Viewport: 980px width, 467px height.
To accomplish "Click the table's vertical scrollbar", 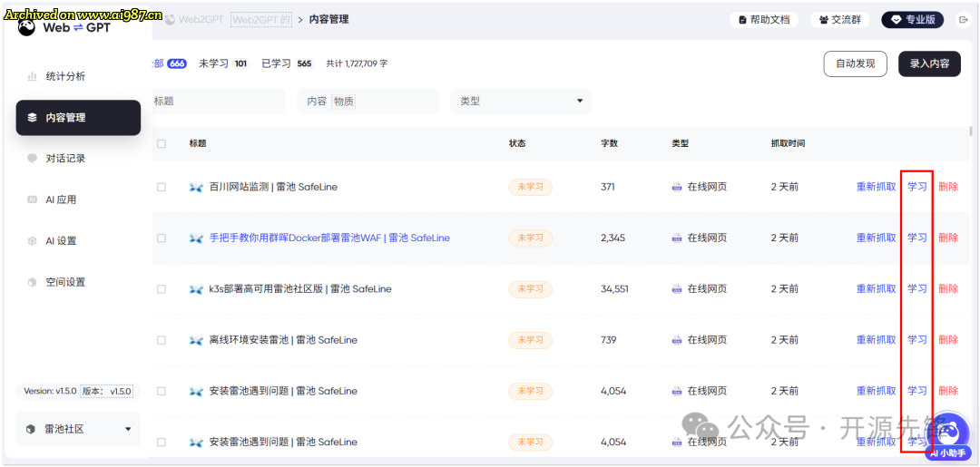I will [970, 131].
